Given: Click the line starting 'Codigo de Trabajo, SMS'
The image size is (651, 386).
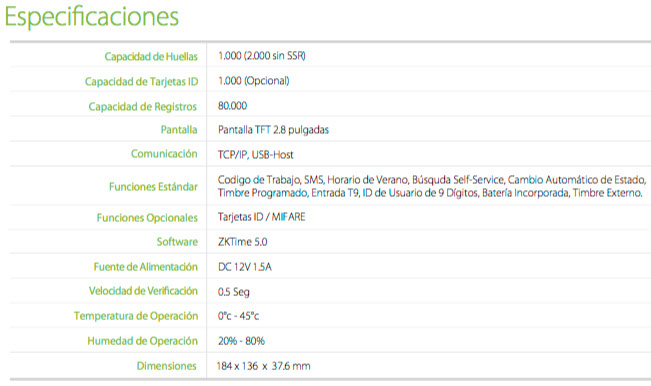Looking at the screenshot, I should (432, 180).
